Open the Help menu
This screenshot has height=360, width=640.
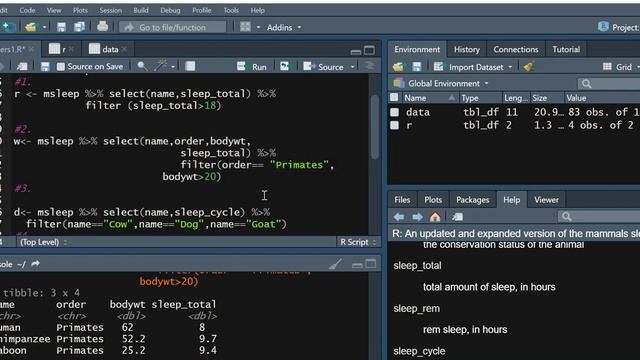point(258,10)
